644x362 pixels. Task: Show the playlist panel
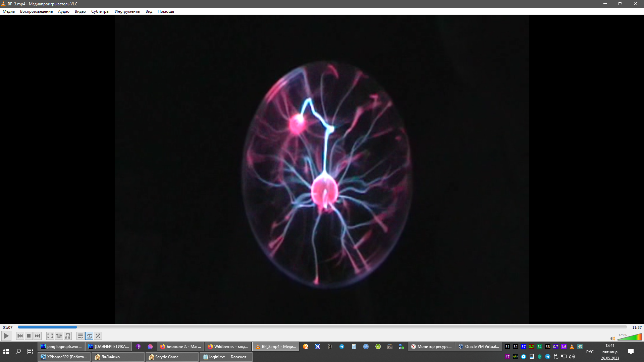coord(80,336)
